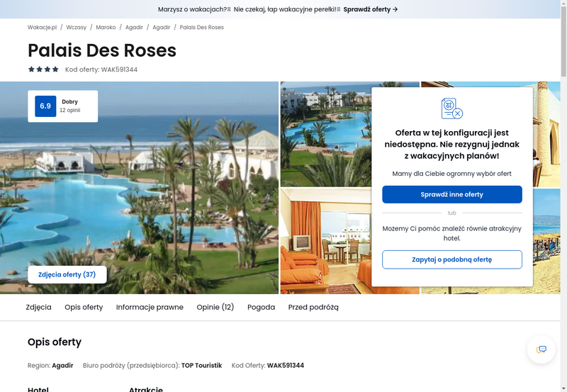Select the Pogoda tab

point(261,307)
